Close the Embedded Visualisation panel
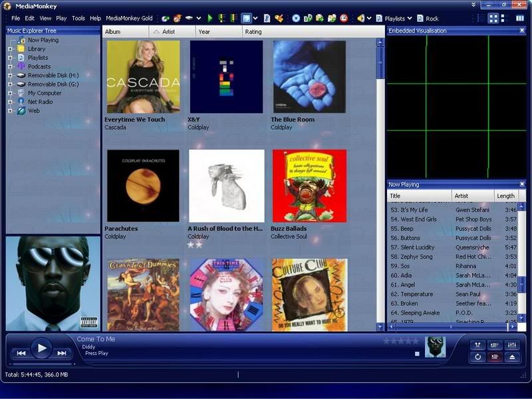Viewport: 532px width, 399px height. (x=522, y=31)
